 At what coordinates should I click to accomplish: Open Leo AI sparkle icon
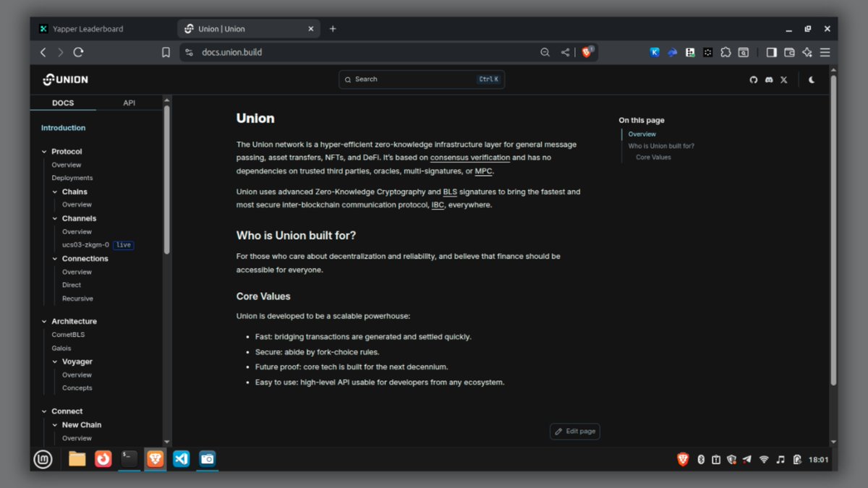807,52
